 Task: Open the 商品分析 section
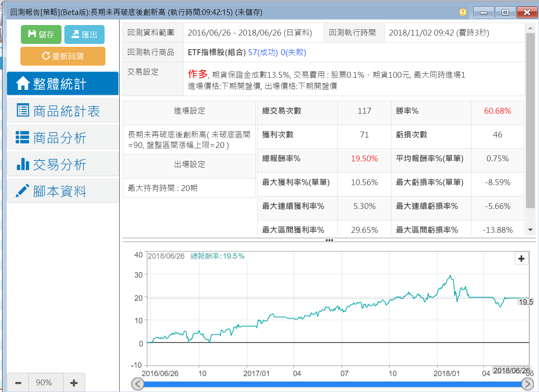[63, 137]
